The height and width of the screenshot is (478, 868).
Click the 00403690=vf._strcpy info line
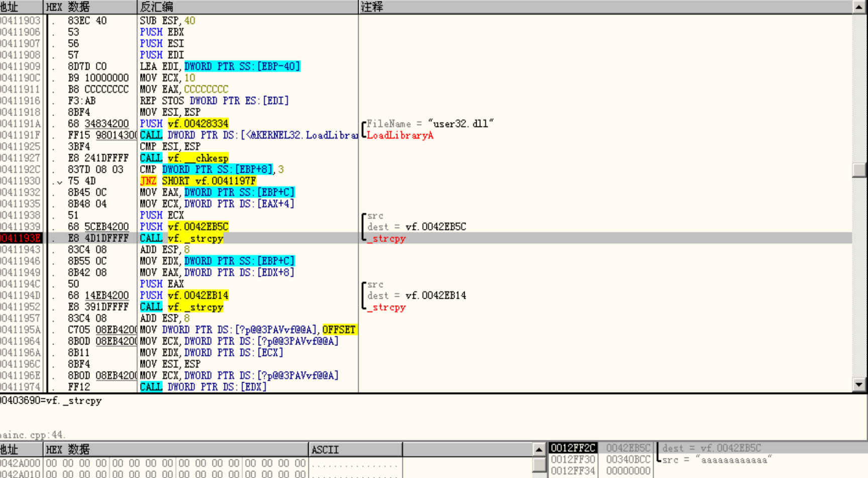[x=51, y=401]
